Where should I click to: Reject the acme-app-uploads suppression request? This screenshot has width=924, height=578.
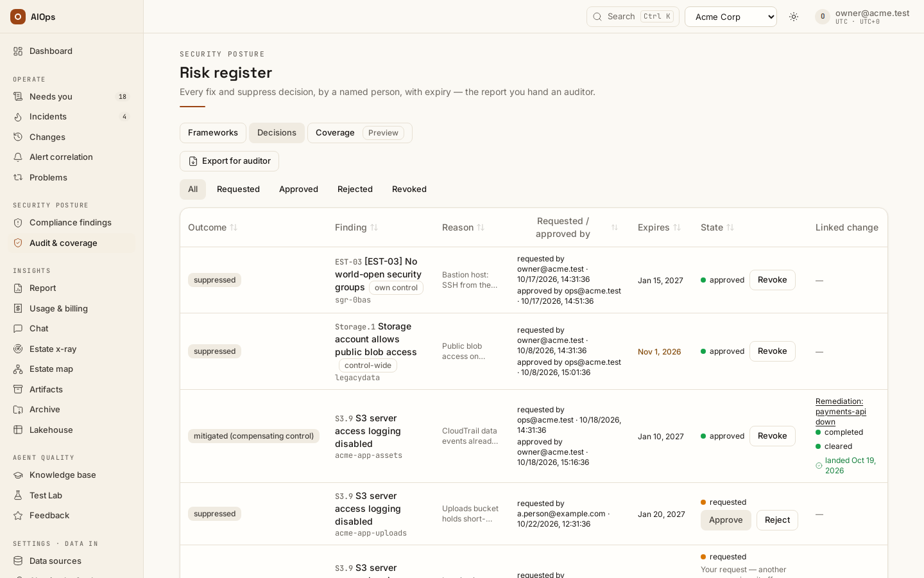click(777, 520)
